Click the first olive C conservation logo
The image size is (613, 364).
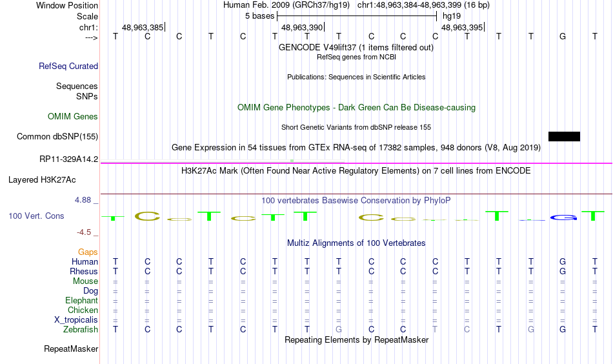(x=147, y=216)
